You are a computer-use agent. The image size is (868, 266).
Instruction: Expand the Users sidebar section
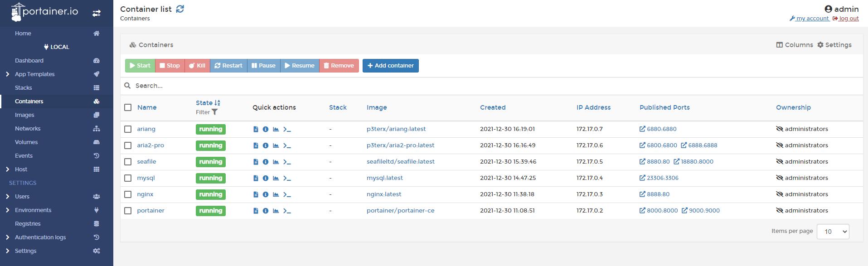(7, 196)
